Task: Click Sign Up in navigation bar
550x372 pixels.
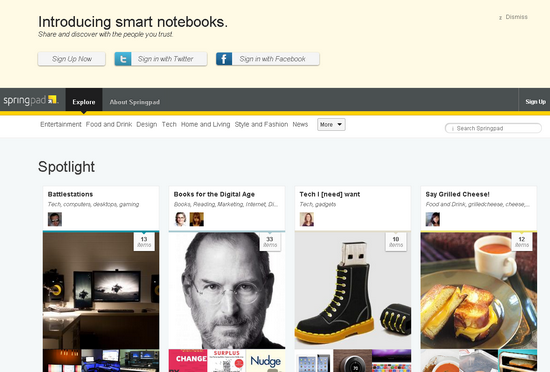Action: (535, 102)
